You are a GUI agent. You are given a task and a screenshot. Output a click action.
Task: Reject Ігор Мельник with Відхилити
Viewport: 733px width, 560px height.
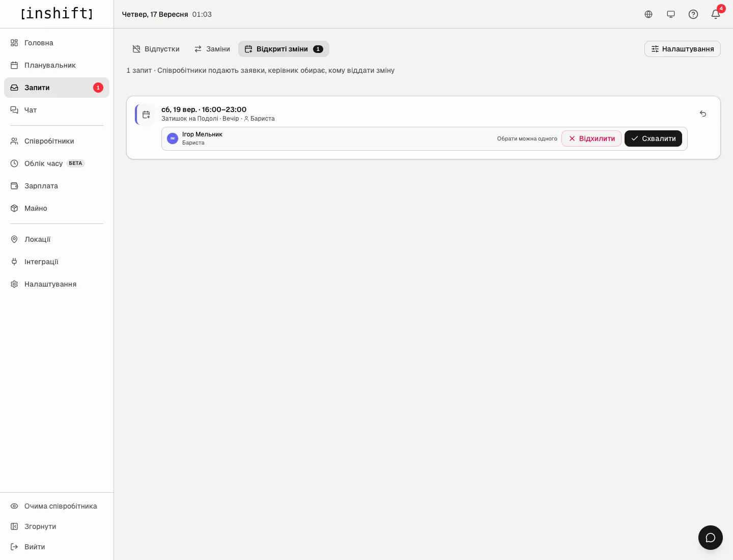(591, 138)
